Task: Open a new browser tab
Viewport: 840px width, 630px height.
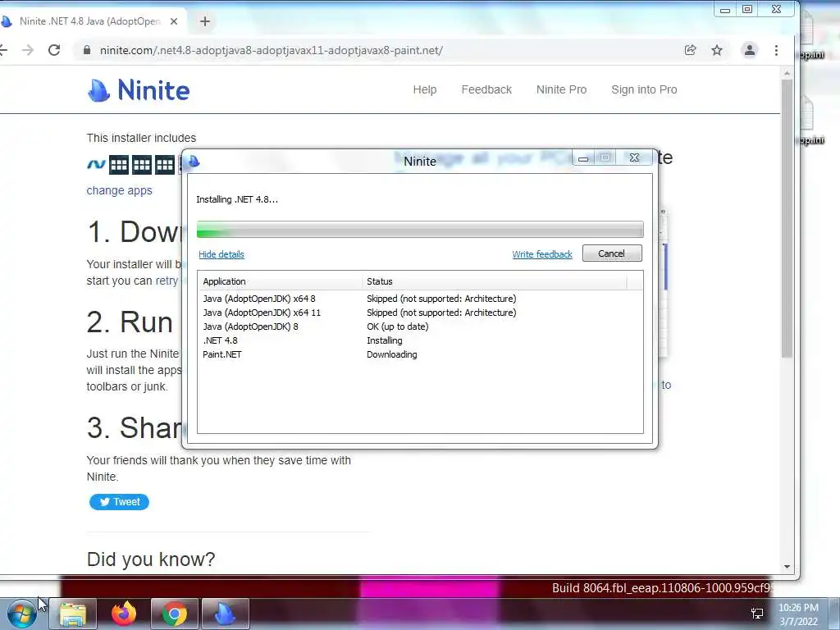Action: point(204,21)
